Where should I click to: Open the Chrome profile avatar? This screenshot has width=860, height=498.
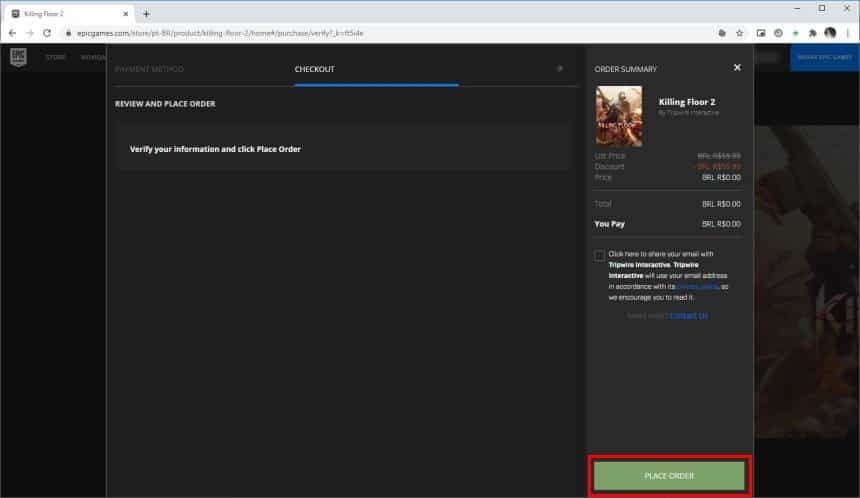pyautogui.click(x=830, y=33)
